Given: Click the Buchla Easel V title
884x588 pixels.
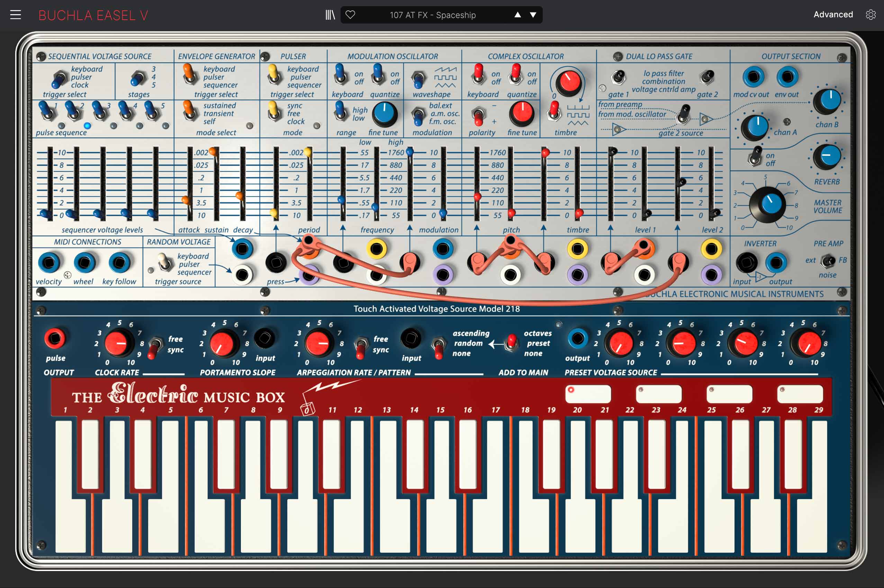Looking at the screenshot, I should [93, 15].
